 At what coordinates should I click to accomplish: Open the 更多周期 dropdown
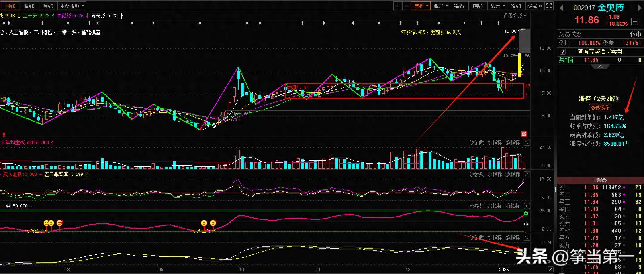[72, 6]
